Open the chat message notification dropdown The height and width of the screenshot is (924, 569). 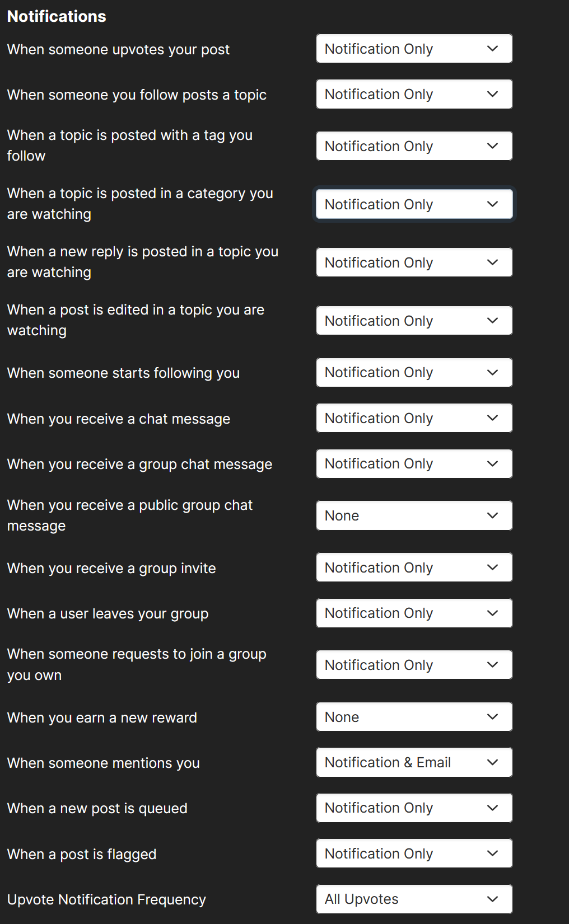pos(414,418)
